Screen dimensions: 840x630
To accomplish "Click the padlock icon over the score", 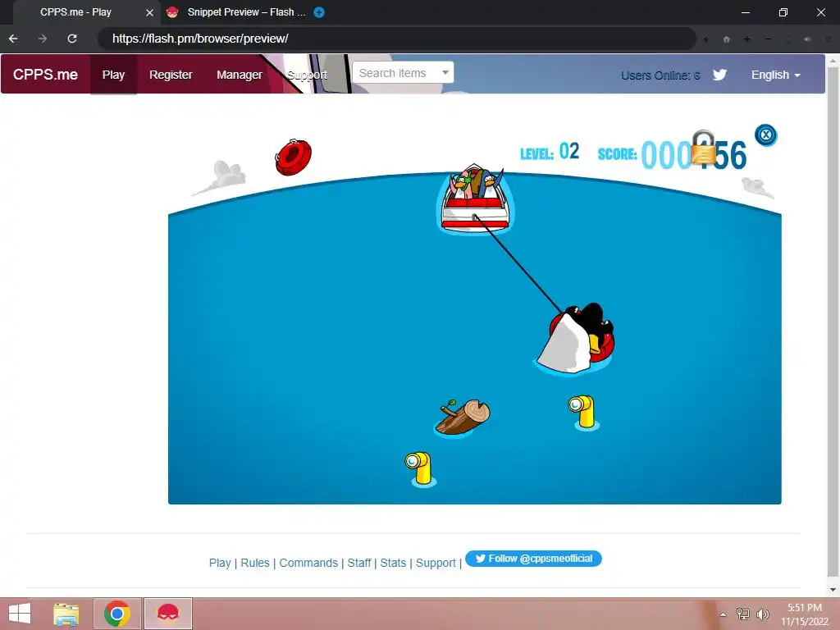I will pyautogui.click(x=703, y=148).
